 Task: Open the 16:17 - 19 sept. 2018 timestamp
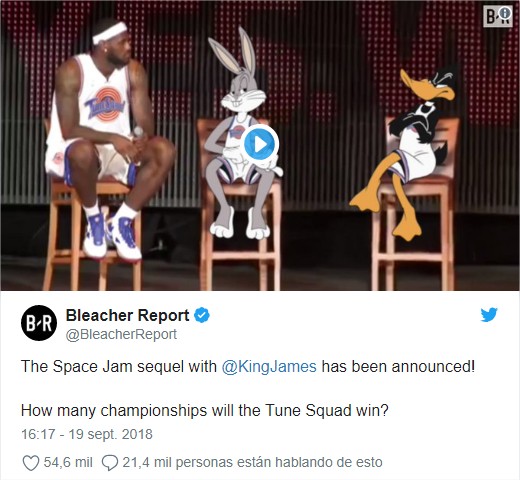(87, 434)
